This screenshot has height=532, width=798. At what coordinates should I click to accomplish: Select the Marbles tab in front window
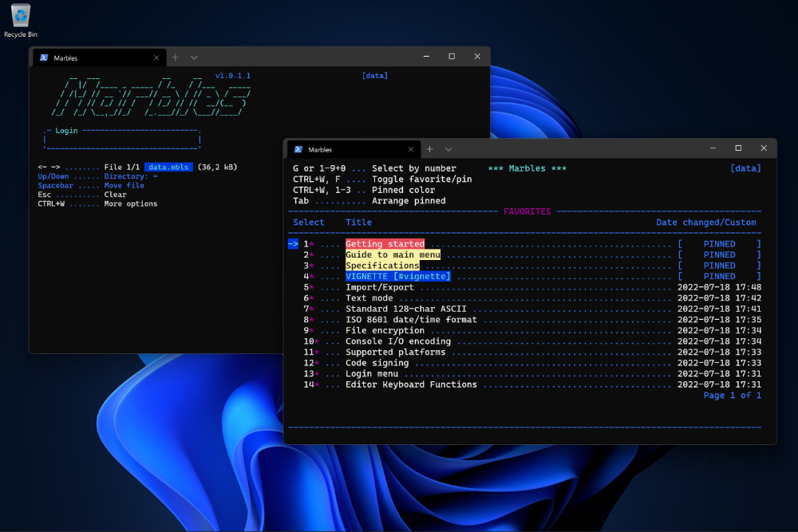tap(354, 149)
